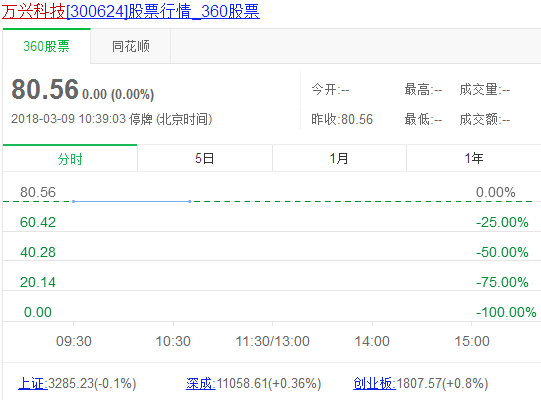Select the 1年 chart tab
The image size is (541, 400).
[x=474, y=158]
